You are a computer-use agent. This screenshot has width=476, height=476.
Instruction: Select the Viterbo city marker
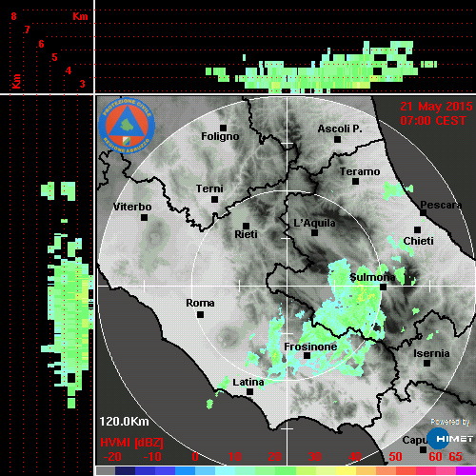(144, 218)
